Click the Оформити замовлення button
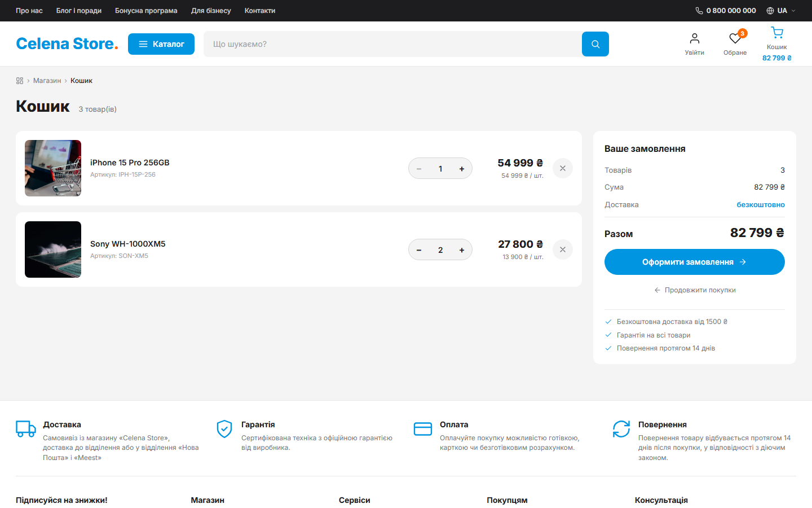The width and height of the screenshot is (812, 508). [x=695, y=262]
